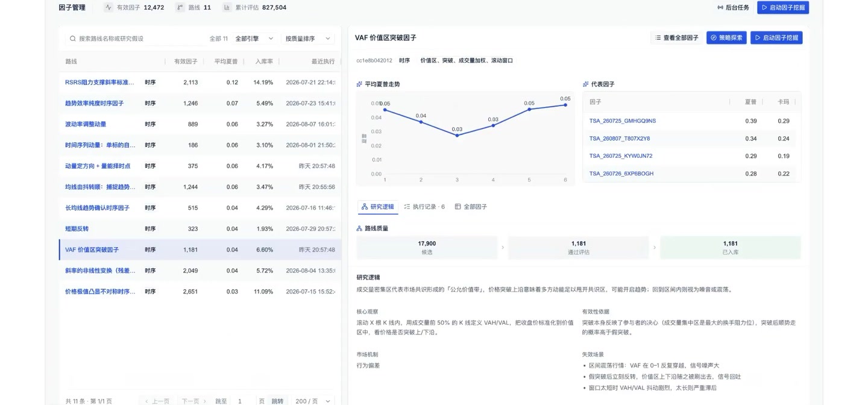Click the 累计评估 chart icon in header
The image size is (868, 405).
(x=227, y=7)
